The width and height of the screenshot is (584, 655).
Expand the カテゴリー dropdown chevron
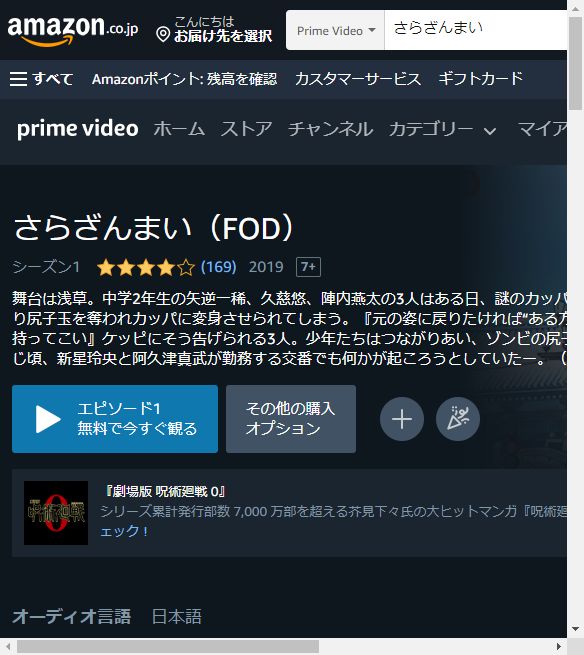490,131
